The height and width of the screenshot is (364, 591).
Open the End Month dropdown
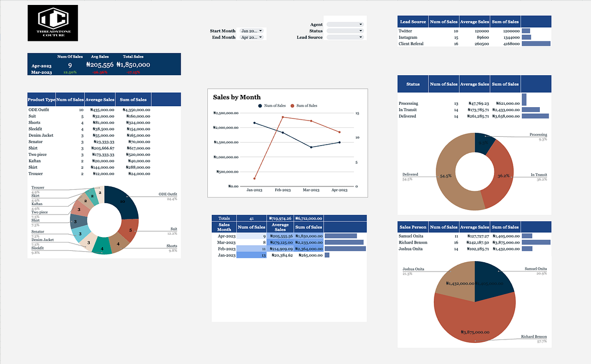click(x=252, y=37)
